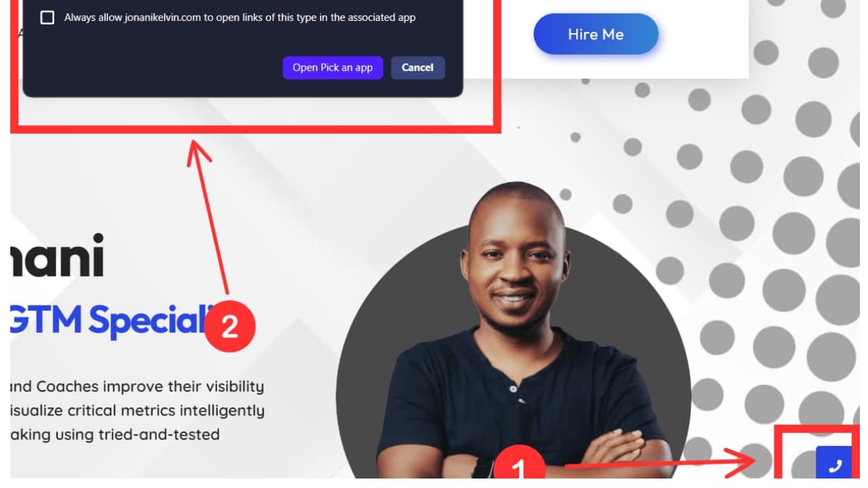Enable the Always allow jonanikelvin.com checkbox
Image resolution: width=868 pixels, height=488 pixels.
tap(47, 18)
